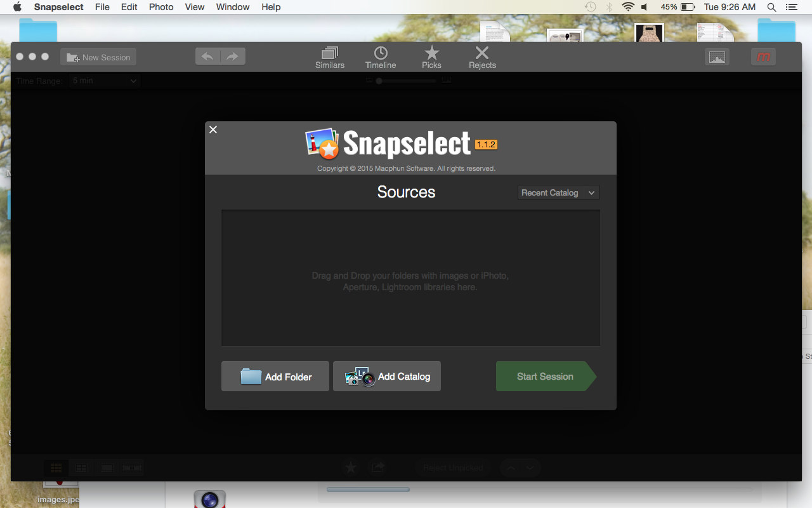Click the redo forward arrow

pos(233,57)
